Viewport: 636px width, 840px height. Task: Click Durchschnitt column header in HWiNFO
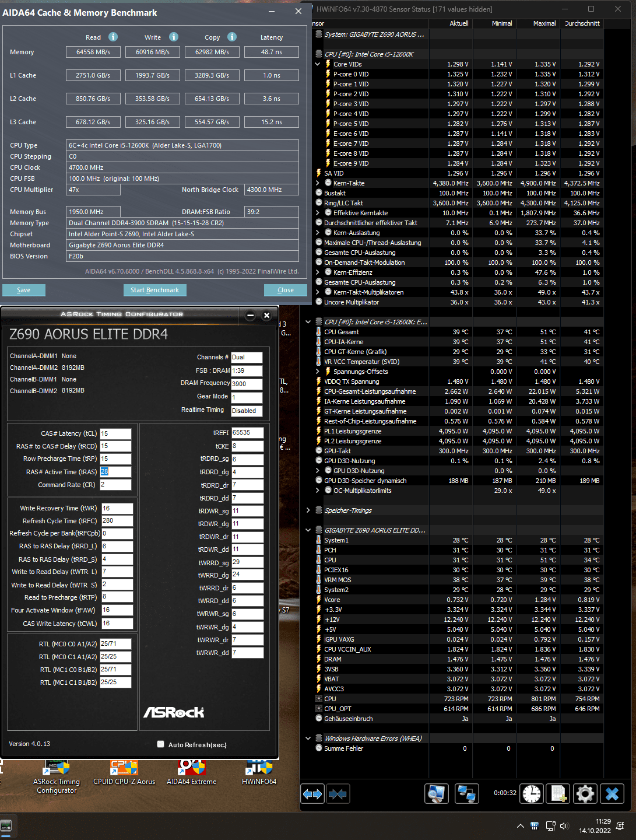(x=582, y=23)
